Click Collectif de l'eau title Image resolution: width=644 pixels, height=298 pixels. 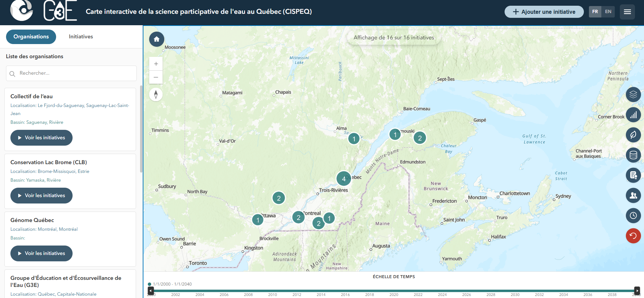pos(32,97)
